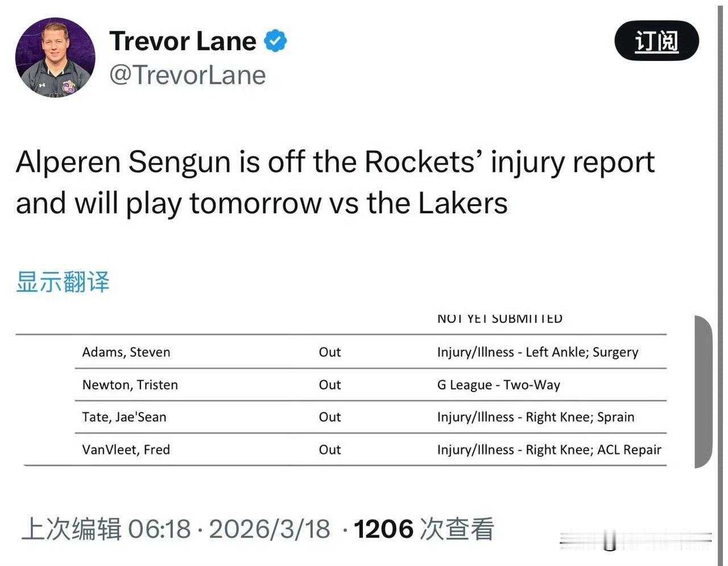Click the 订阅 subscribe button
728x566 pixels.
[656, 41]
